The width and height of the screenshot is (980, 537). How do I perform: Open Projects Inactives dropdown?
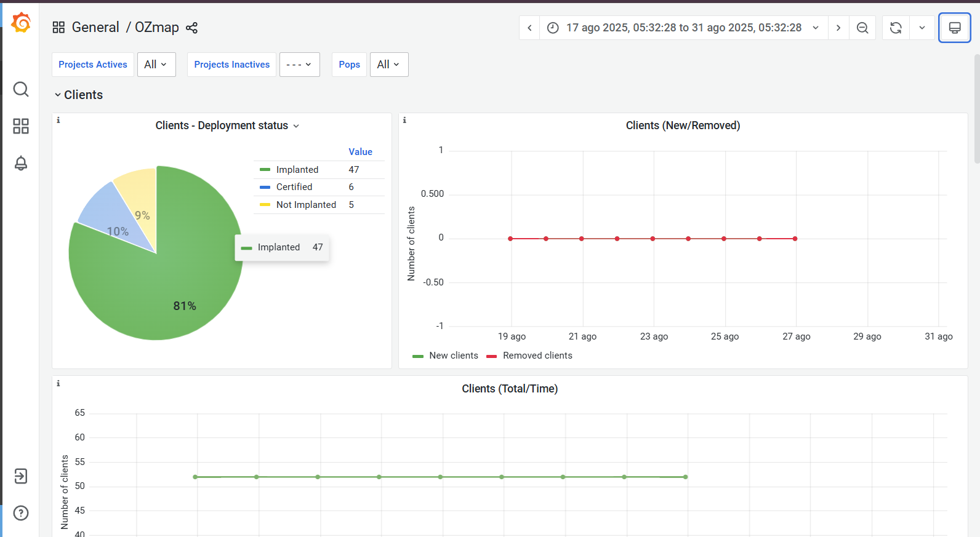pos(300,65)
